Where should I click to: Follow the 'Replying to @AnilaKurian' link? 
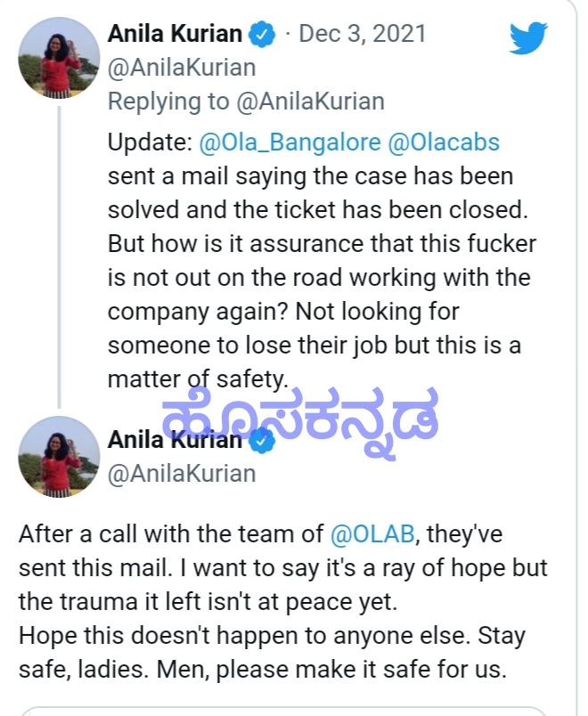coord(310,101)
